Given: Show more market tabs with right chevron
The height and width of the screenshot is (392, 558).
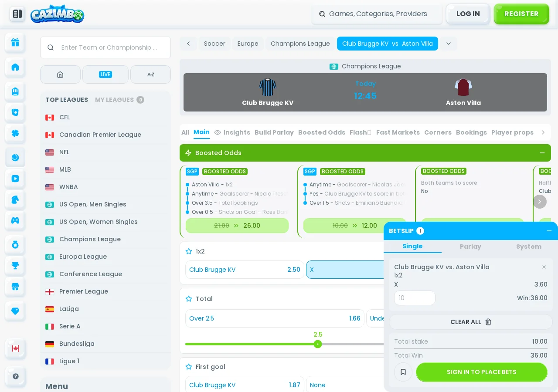Looking at the screenshot, I should [543, 132].
